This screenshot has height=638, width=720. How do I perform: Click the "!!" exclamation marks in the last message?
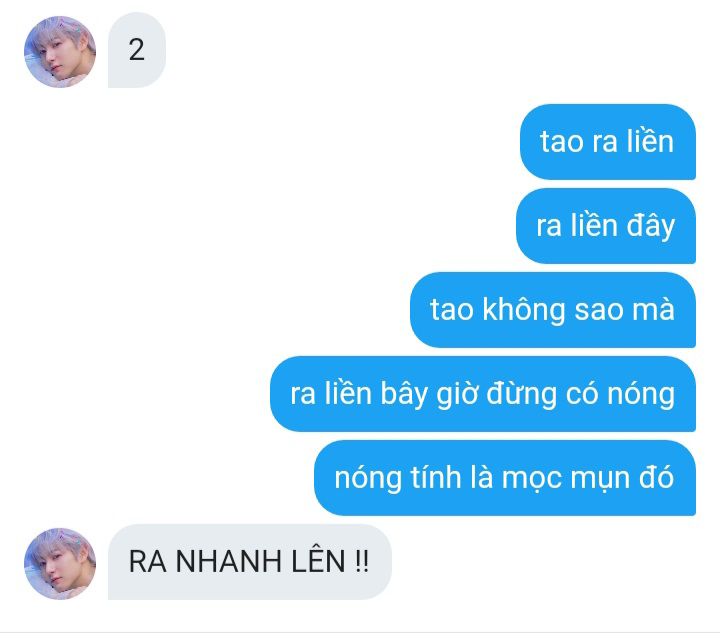click(x=362, y=561)
